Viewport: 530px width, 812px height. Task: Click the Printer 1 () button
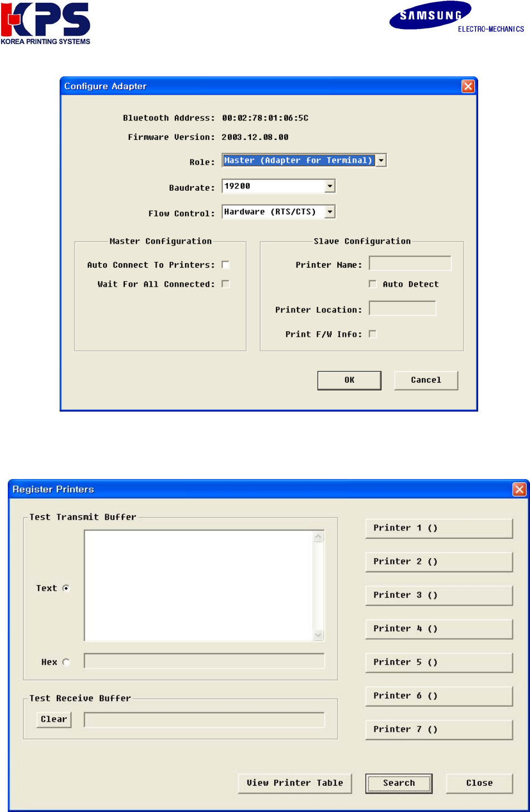click(439, 528)
